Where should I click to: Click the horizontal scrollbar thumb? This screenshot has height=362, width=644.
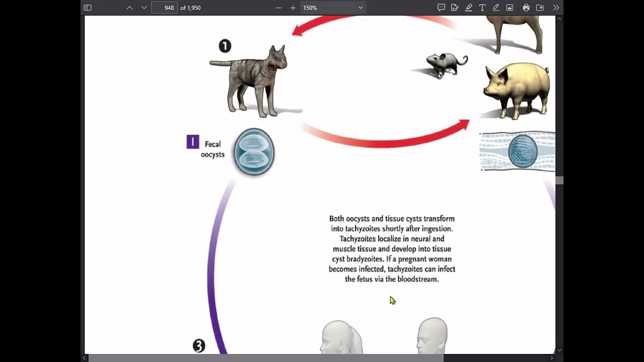267,358
